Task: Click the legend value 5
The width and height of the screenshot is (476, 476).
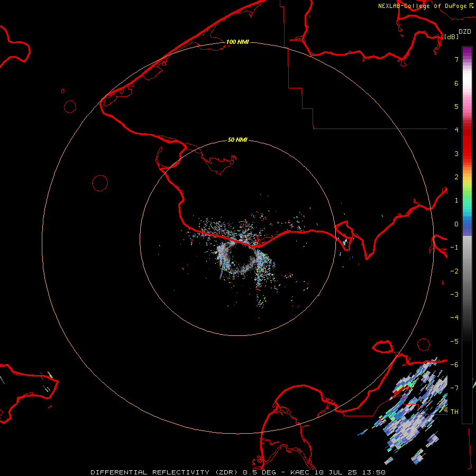Action: (x=456, y=106)
